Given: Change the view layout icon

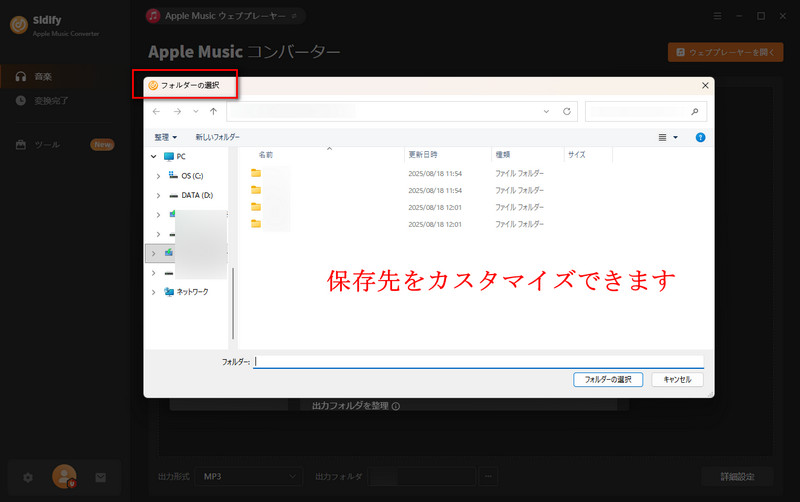Looking at the screenshot, I should tap(662, 137).
